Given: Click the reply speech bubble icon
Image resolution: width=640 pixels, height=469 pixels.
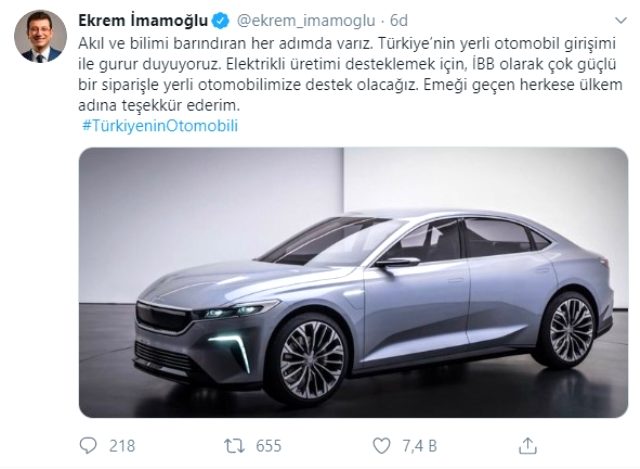Looking at the screenshot, I should point(88,446).
